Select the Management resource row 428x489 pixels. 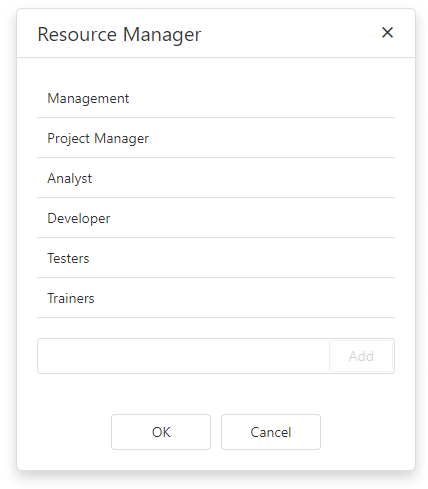coord(216,98)
